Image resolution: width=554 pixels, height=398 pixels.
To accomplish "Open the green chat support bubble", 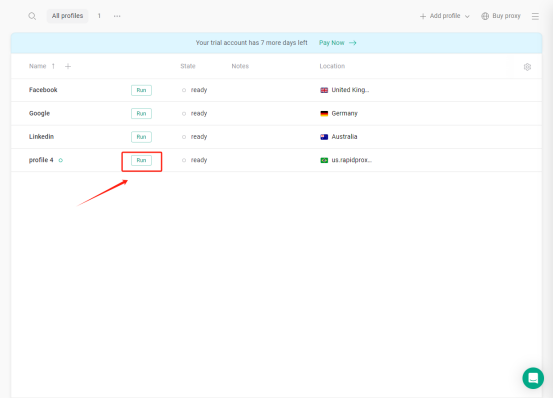I will [533, 378].
